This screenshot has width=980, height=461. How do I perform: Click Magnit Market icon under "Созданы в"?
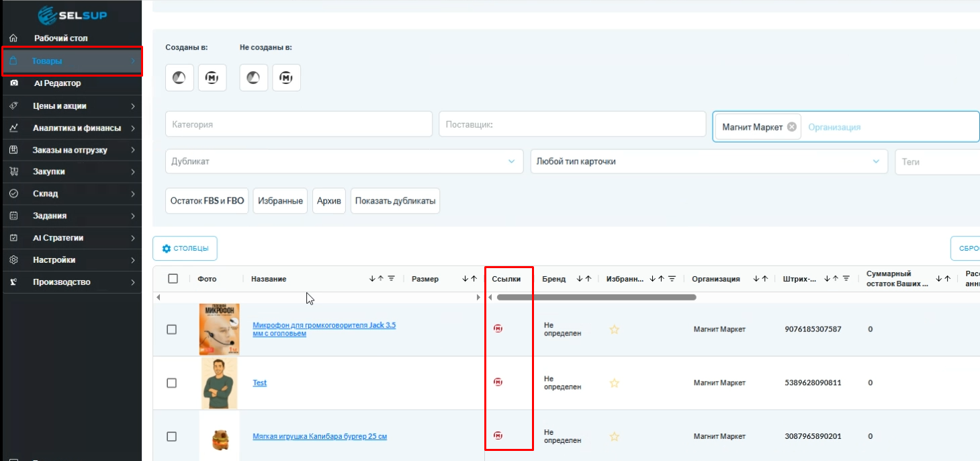pos(212,78)
